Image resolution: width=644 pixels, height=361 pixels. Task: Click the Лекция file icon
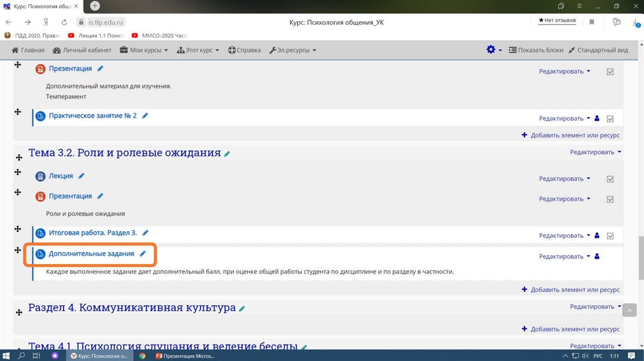(x=40, y=176)
